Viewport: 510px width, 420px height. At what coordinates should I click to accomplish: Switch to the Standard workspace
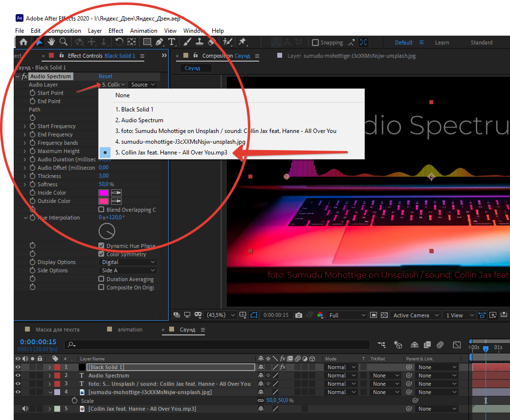(481, 43)
